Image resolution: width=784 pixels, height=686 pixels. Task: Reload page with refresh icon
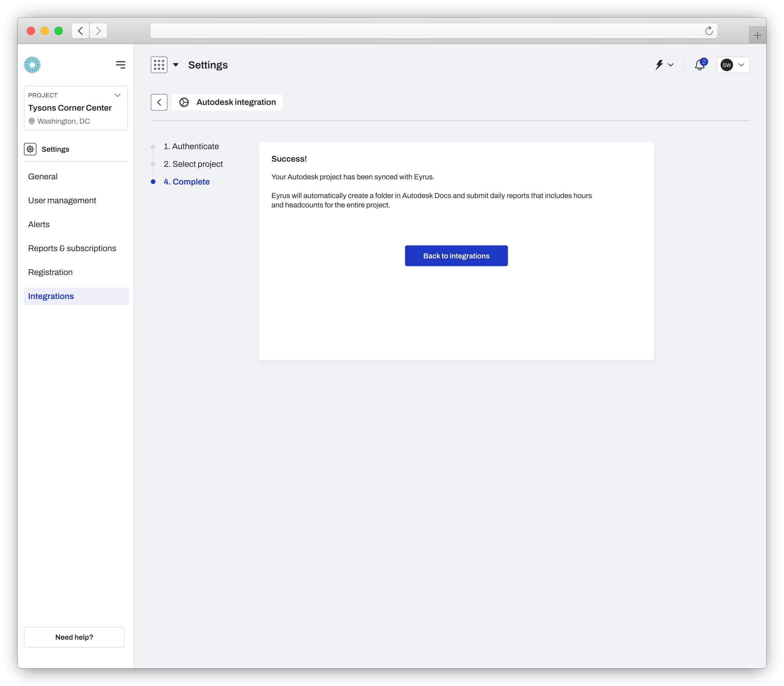(x=709, y=31)
